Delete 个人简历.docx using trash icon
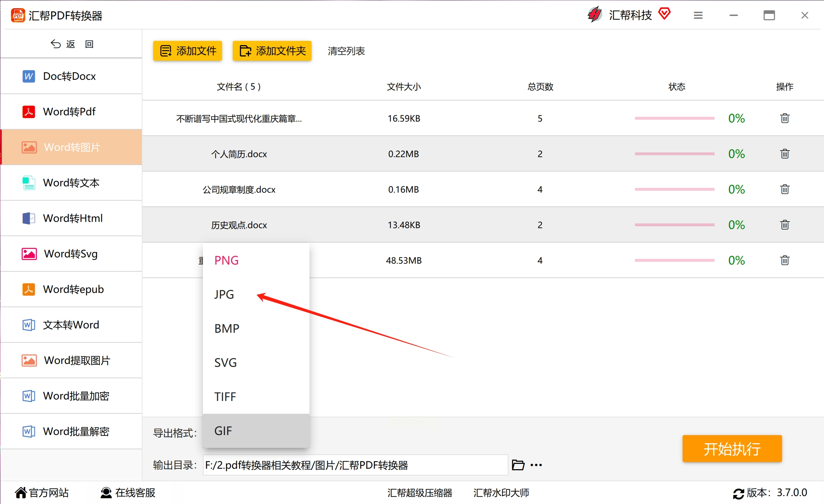The width and height of the screenshot is (824, 504). coord(785,154)
